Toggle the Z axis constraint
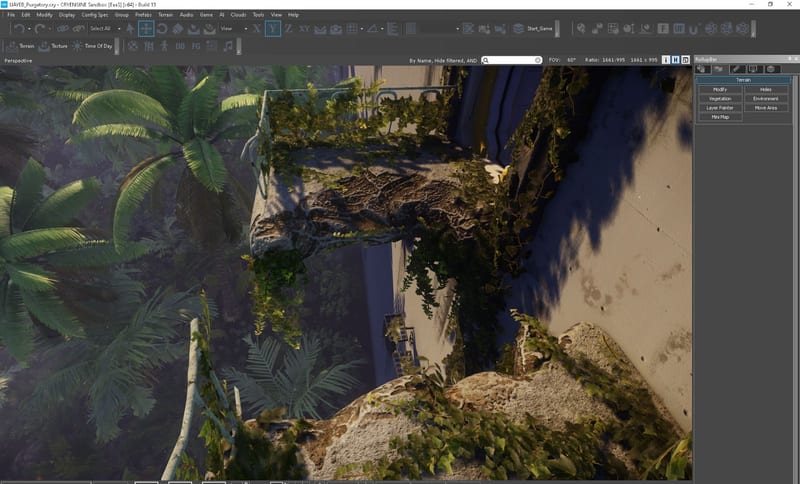The image size is (800, 484). (289, 29)
